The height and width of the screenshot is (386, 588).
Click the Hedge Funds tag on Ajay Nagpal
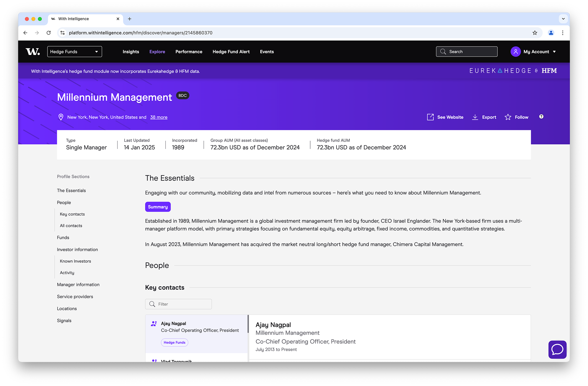[x=175, y=342]
